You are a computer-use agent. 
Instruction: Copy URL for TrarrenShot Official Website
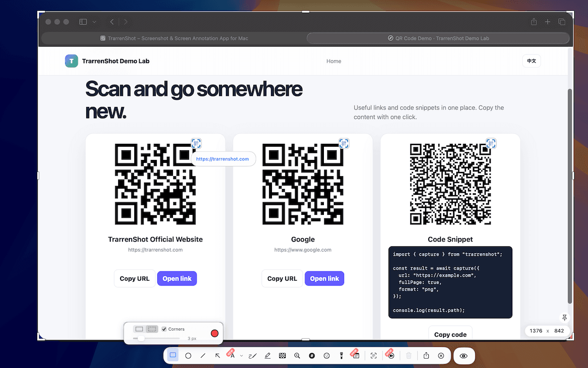coord(135,279)
